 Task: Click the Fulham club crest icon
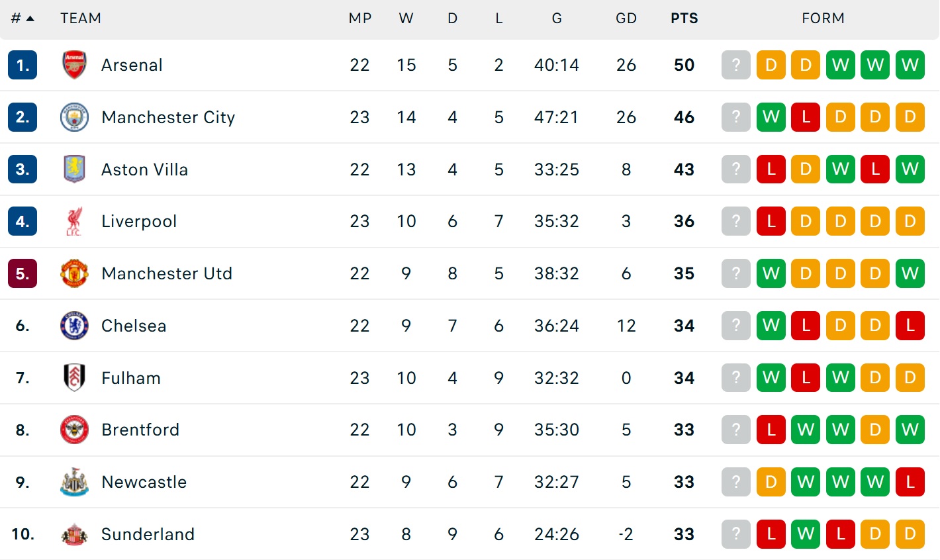point(74,378)
